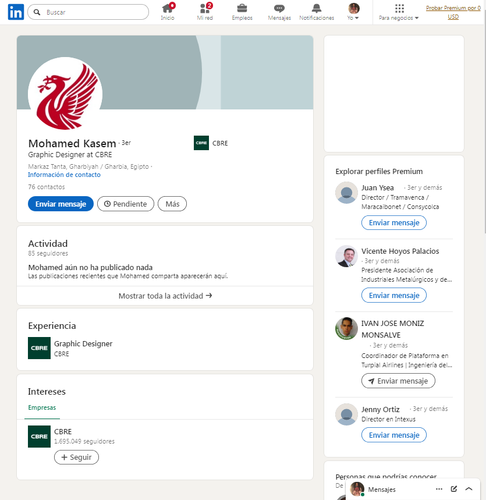The height and width of the screenshot is (500, 486).
Task: Open the LinkedIn home logo
Action: (16, 12)
